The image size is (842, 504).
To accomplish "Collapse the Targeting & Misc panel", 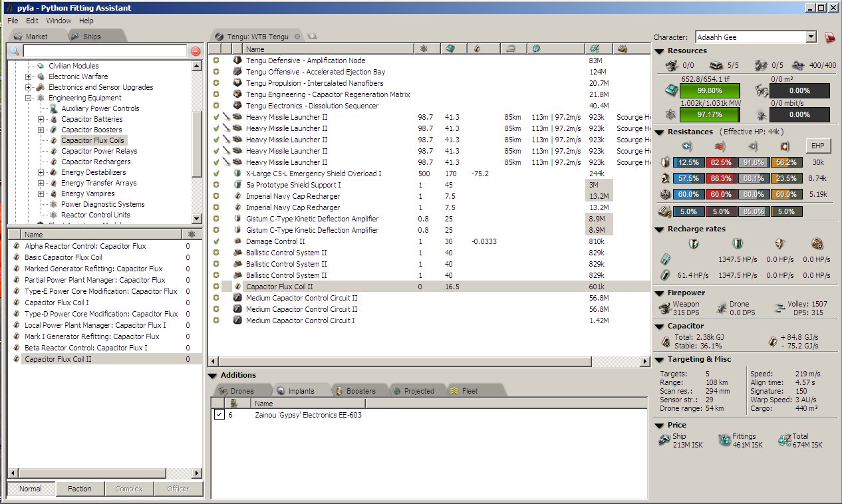I will [659, 360].
